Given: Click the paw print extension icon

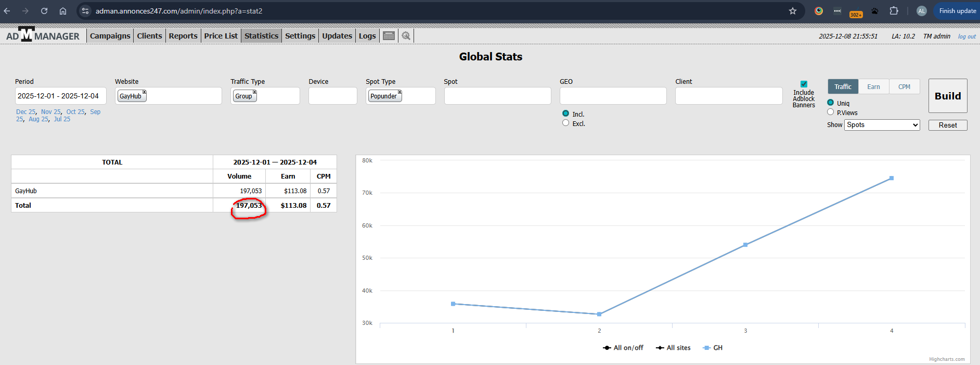Looking at the screenshot, I should (x=875, y=11).
